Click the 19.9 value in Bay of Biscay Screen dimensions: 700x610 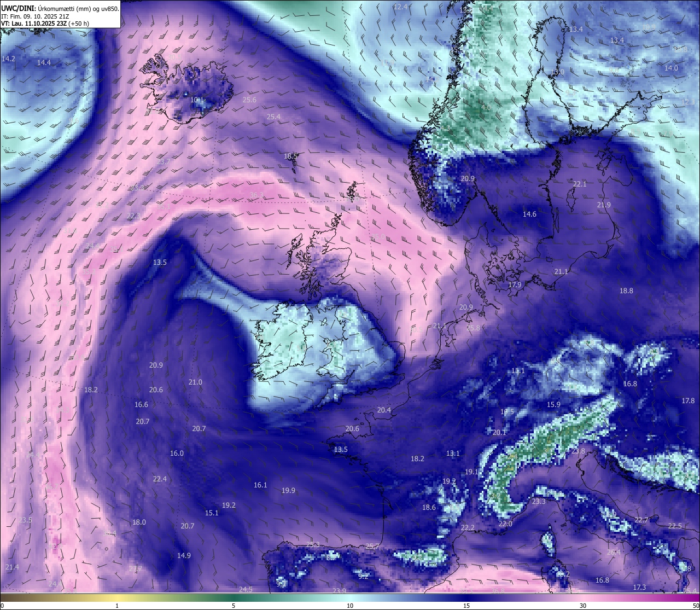click(x=288, y=491)
